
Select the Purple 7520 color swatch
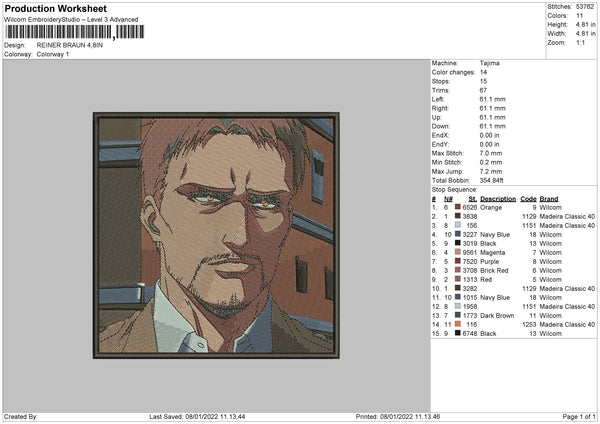[457, 261]
